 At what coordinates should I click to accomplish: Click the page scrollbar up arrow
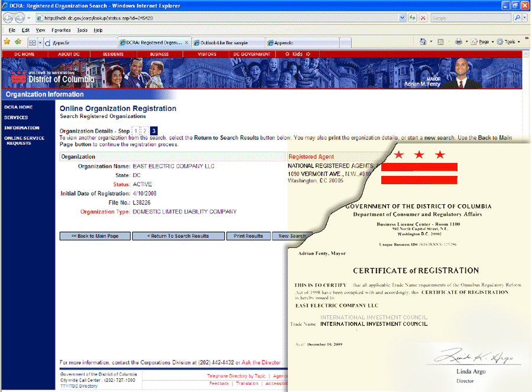[x=526, y=54]
